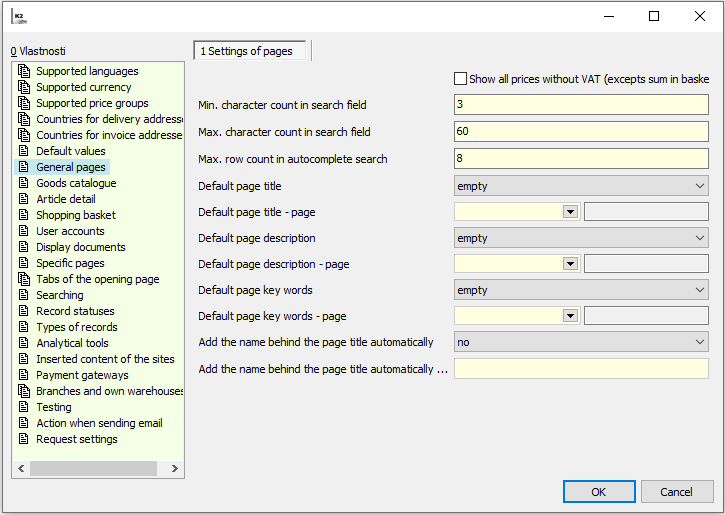Image resolution: width=725 pixels, height=515 pixels.
Task: Click the icon beside User accounts
Action: coord(25,231)
